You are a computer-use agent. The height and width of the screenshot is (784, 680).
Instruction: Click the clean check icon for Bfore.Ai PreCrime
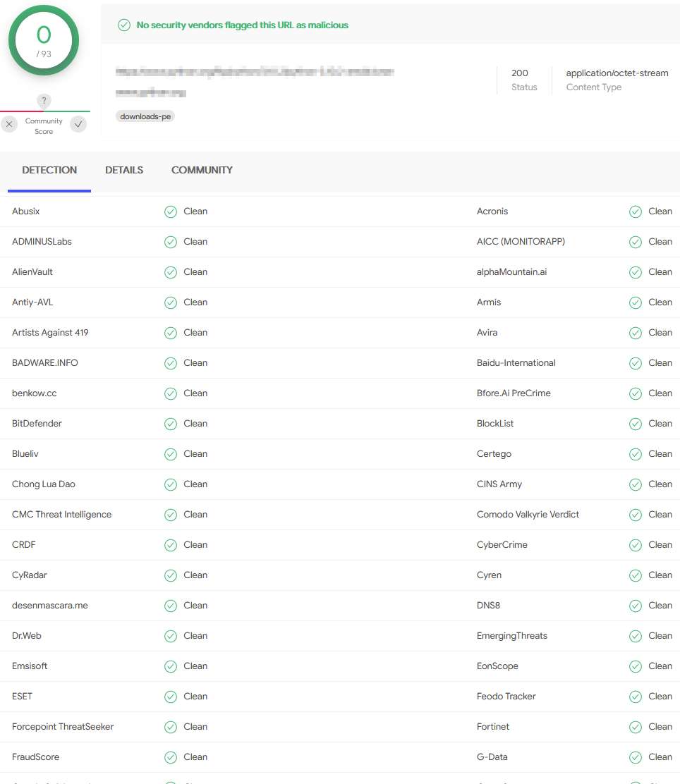pos(636,393)
